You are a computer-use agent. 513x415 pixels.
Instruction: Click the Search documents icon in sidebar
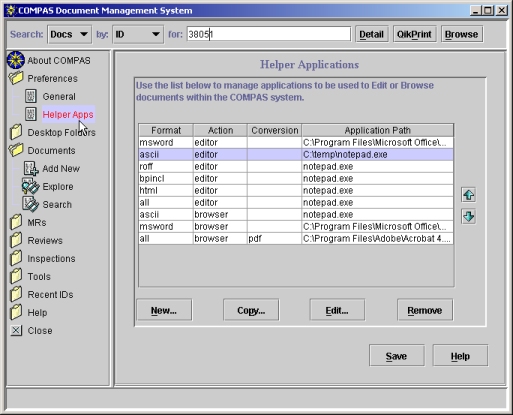click(x=31, y=204)
